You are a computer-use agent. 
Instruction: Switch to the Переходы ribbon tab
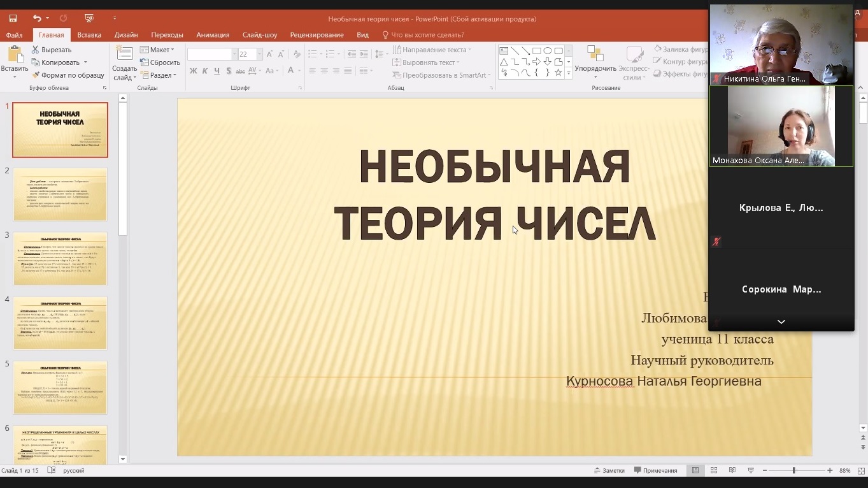point(167,35)
